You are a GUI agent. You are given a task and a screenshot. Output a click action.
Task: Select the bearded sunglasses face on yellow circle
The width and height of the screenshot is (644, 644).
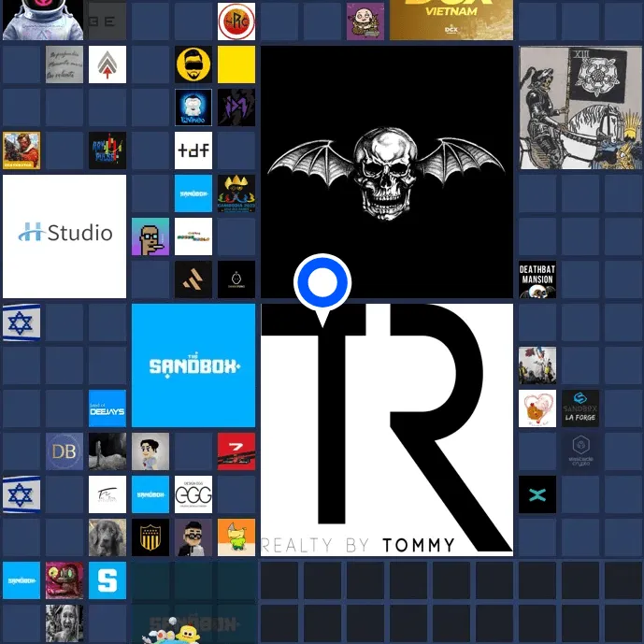tap(193, 64)
